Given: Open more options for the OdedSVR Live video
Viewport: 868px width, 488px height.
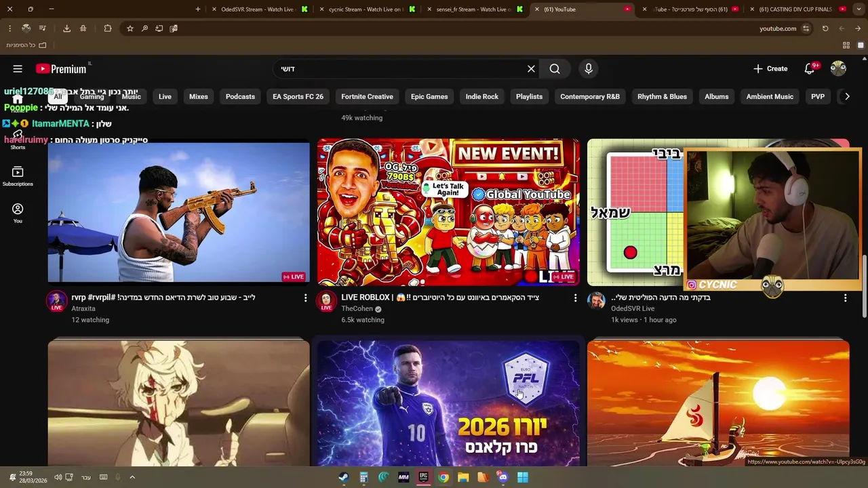Looking at the screenshot, I should click(x=845, y=298).
